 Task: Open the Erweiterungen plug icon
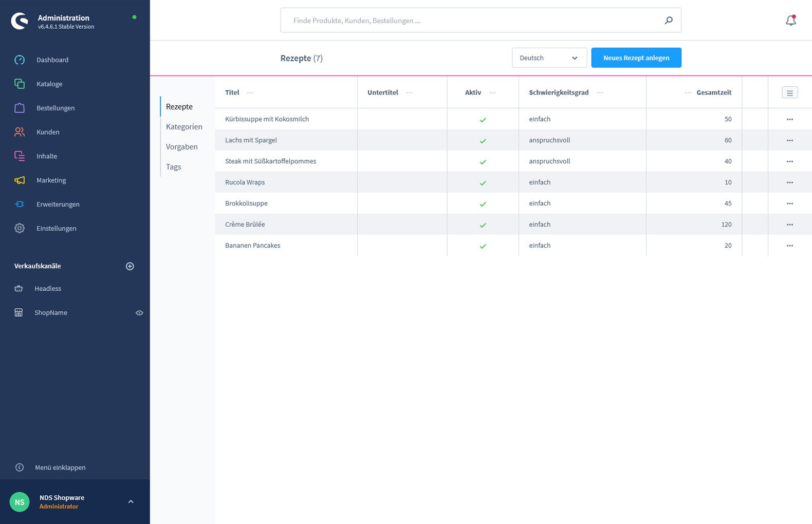point(20,204)
